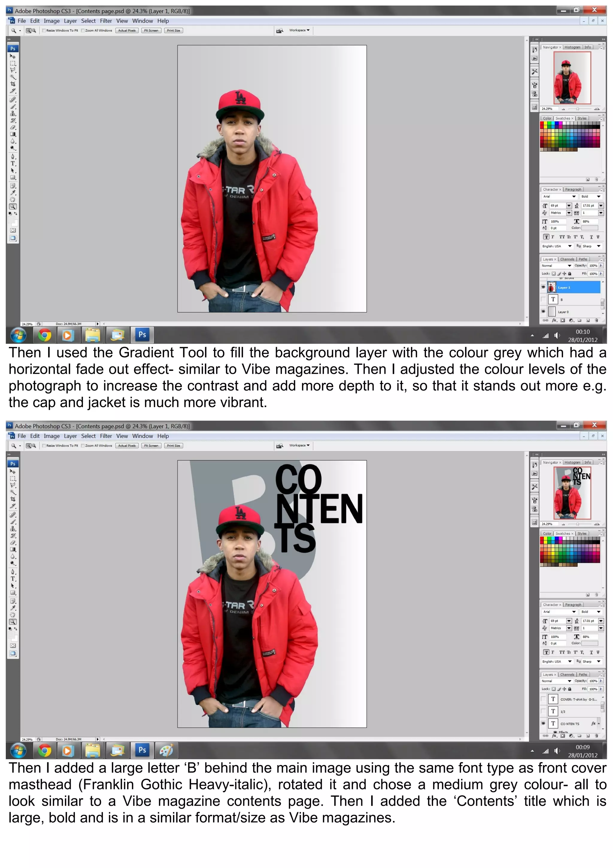Viewport: 613px width, 868px height.
Task: Select the Lasso tool in the lower Photoshop window
Action: [x=13, y=485]
